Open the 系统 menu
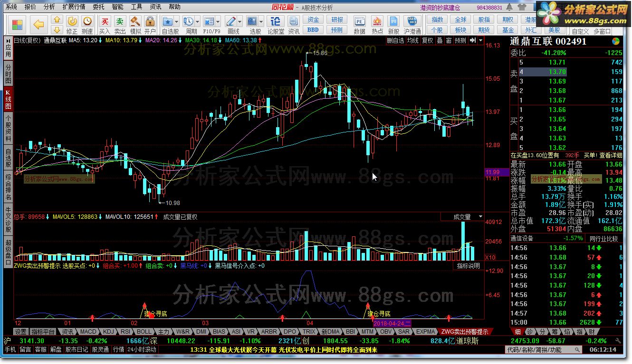This screenshot has width=632, height=364. point(11,7)
